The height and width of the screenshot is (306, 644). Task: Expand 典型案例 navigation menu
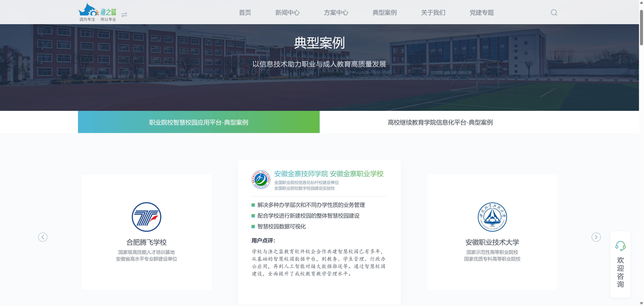(x=385, y=13)
